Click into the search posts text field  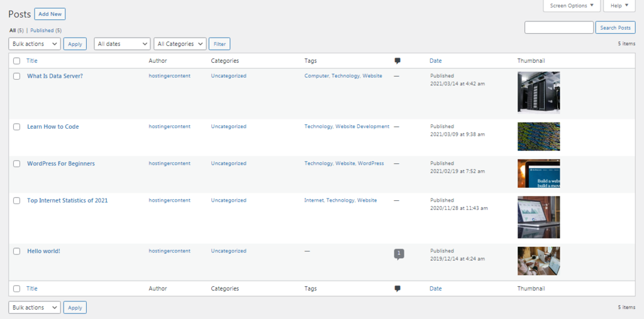(558, 28)
